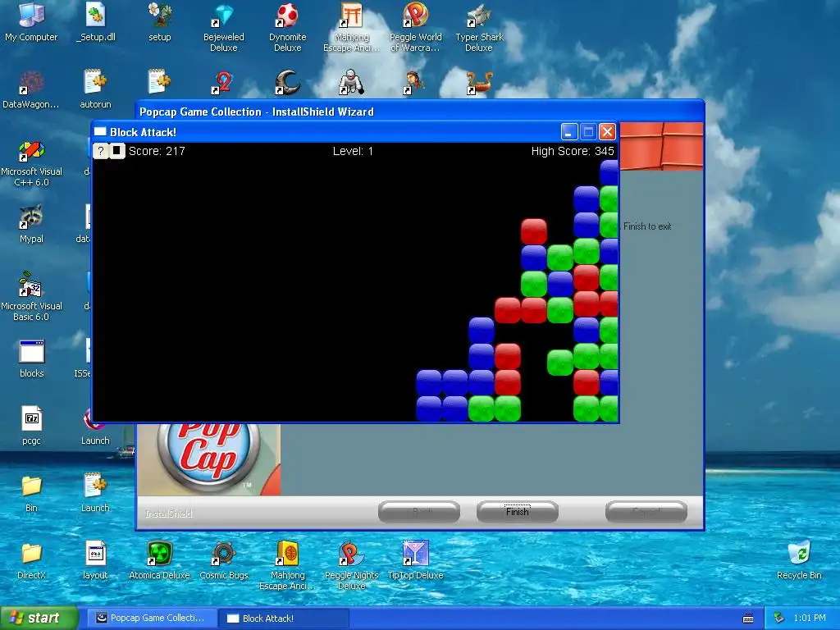The height and width of the screenshot is (630, 840).
Task: Select the red number 2 shortcut icon
Action: [223, 83]
